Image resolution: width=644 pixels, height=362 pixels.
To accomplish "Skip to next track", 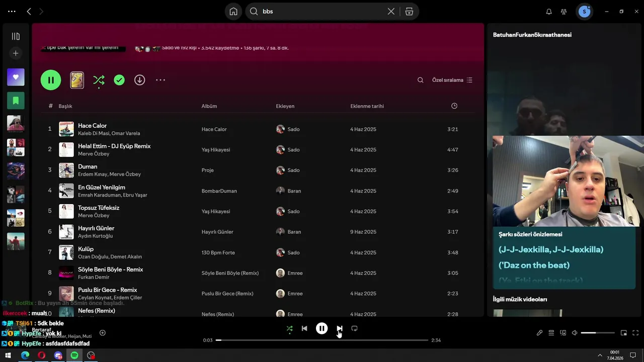I will [x=340, y=328].
